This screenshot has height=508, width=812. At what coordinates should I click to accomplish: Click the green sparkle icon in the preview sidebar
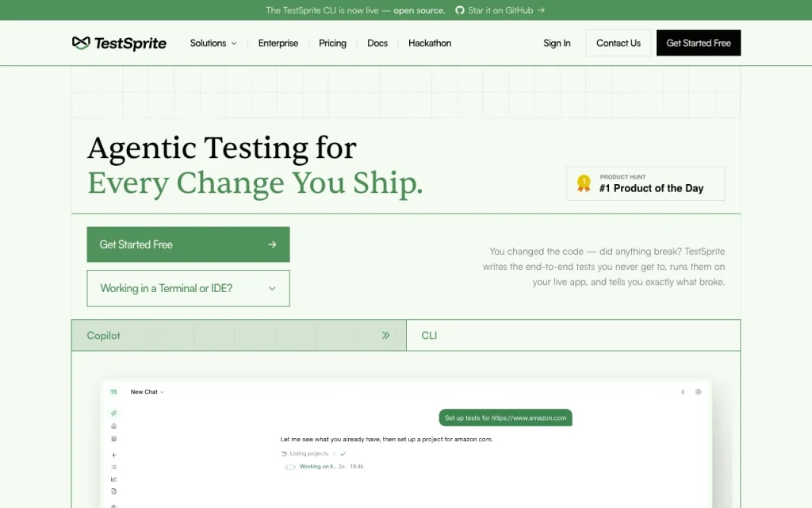(x=114, y=413)
